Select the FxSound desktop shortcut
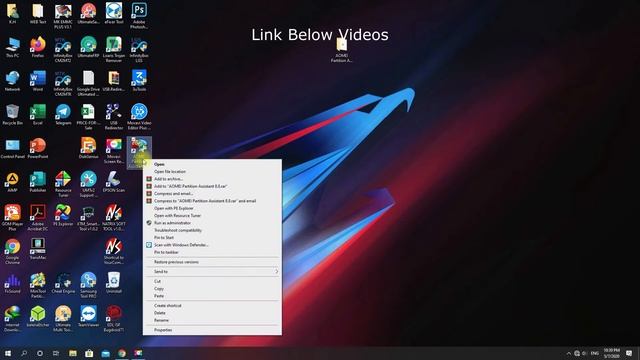The image size is (640, 360). tap(12, 283)
